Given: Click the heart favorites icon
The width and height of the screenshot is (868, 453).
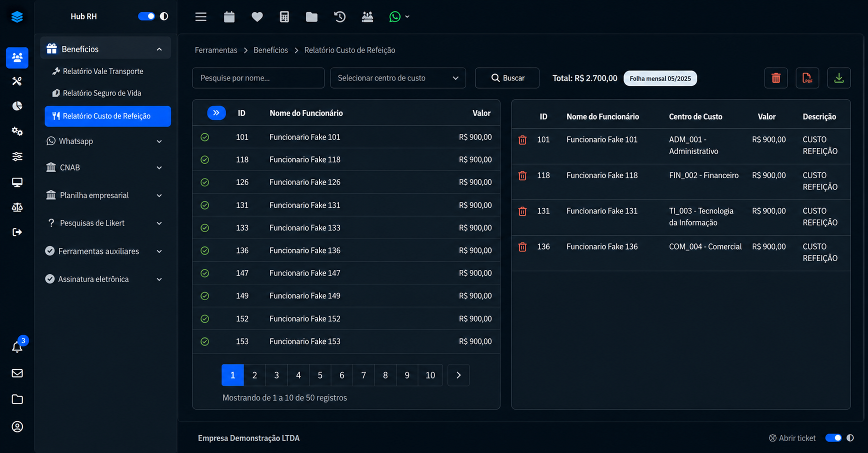Looking at the screenshot, I should tap(257, 17).
